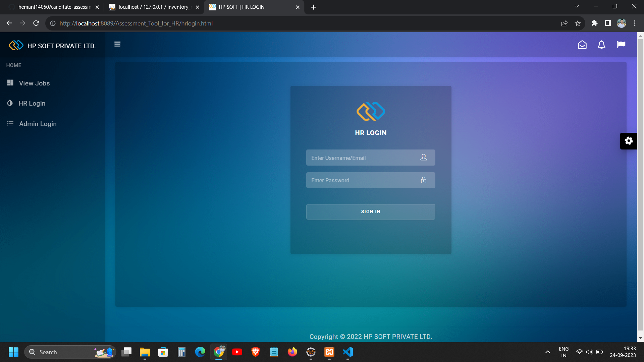Open the settings gear side panel
Viewport: 644px width, 362px height.
click(629, 141)
